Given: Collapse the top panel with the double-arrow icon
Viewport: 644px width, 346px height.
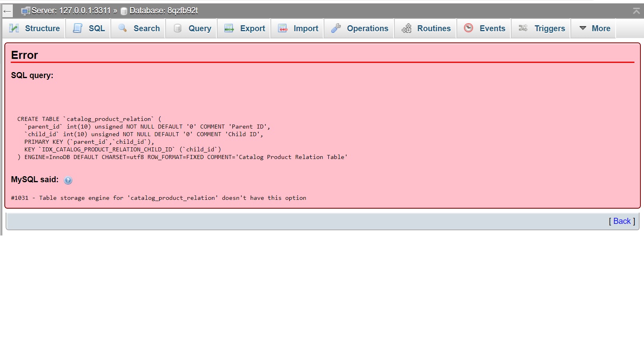Looking at the screenshot, I should pos(636,11).
